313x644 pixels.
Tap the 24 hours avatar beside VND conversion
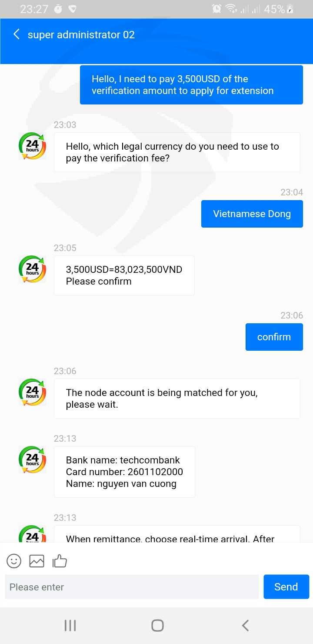pyautogui.click(x=33, y=269)
